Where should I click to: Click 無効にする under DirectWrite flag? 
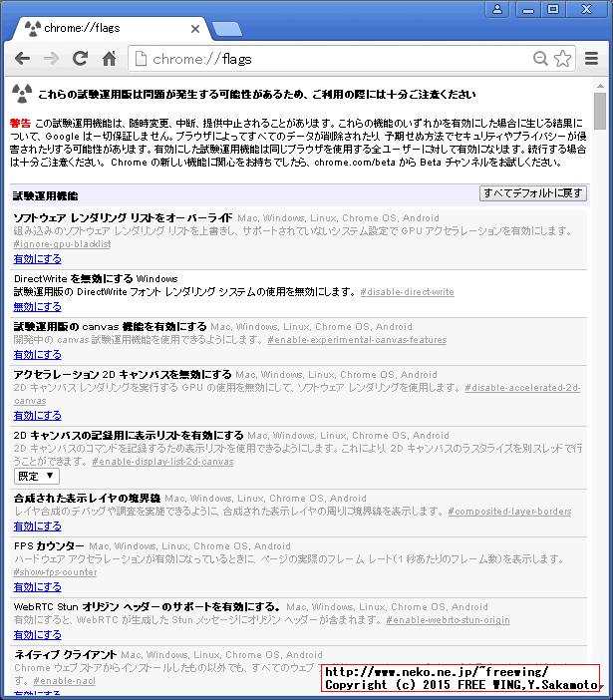[38, 307]
